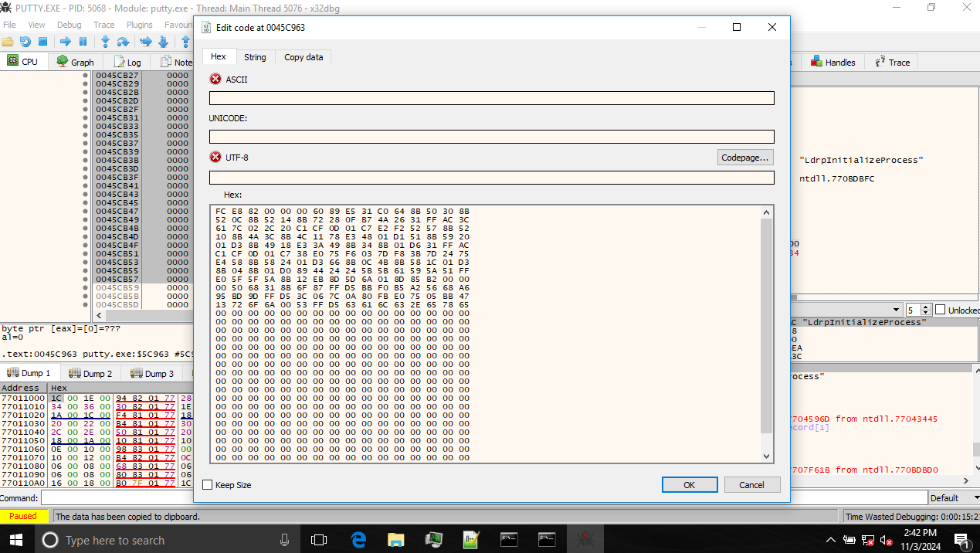Switch to Dump 1 tab

tap(29, 373)
